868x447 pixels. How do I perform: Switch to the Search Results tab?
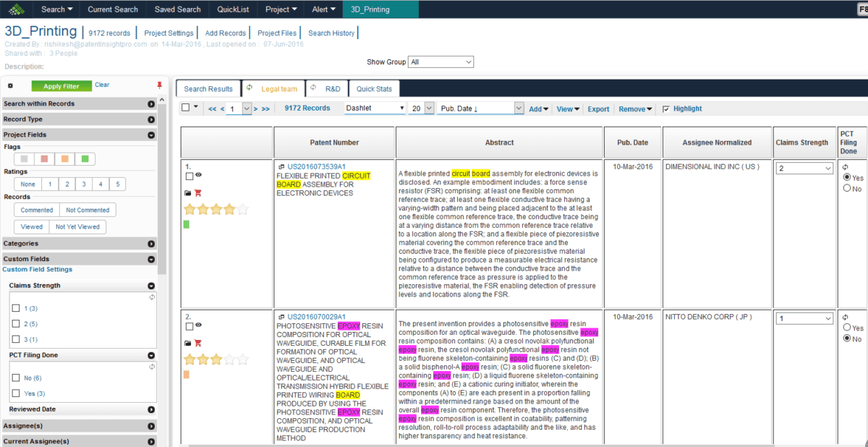pyautogui.click(x=208, y=88)
